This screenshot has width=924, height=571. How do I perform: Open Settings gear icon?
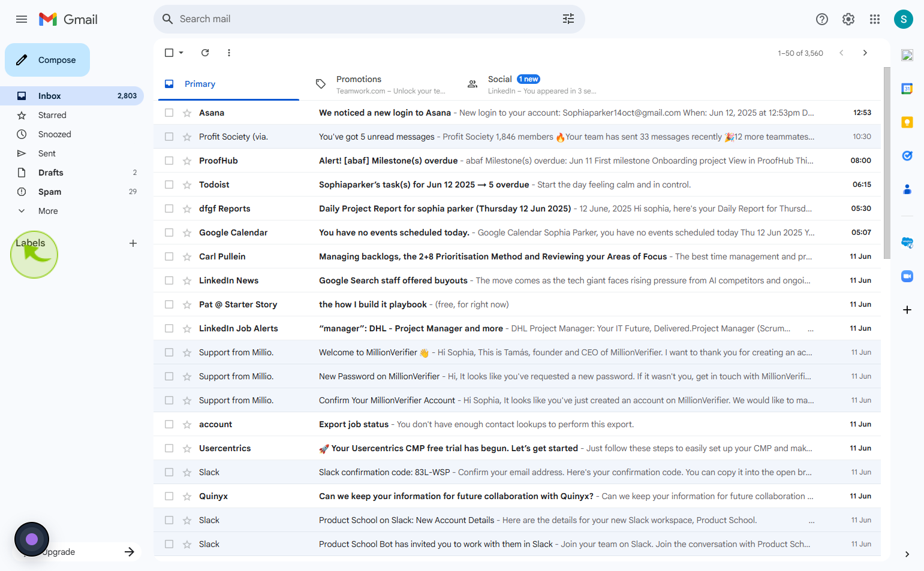pos(848,19)
